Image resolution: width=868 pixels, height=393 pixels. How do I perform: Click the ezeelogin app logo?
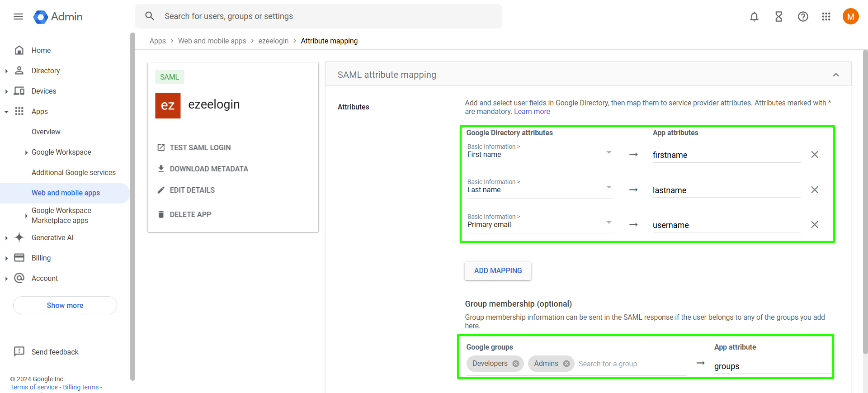(168, 106)
